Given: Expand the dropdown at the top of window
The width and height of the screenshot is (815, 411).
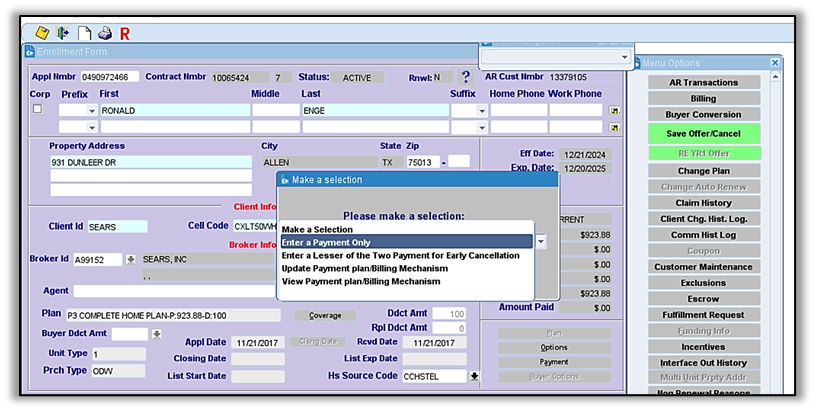Looking at the screenshot, I should [625, 58].
